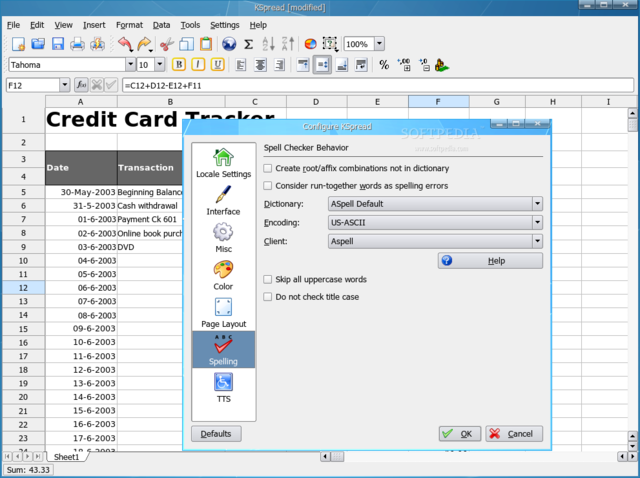This screenshot has height=478, width=640.
Task: Cut selection with the scissors icon
Action: point(167,44)
